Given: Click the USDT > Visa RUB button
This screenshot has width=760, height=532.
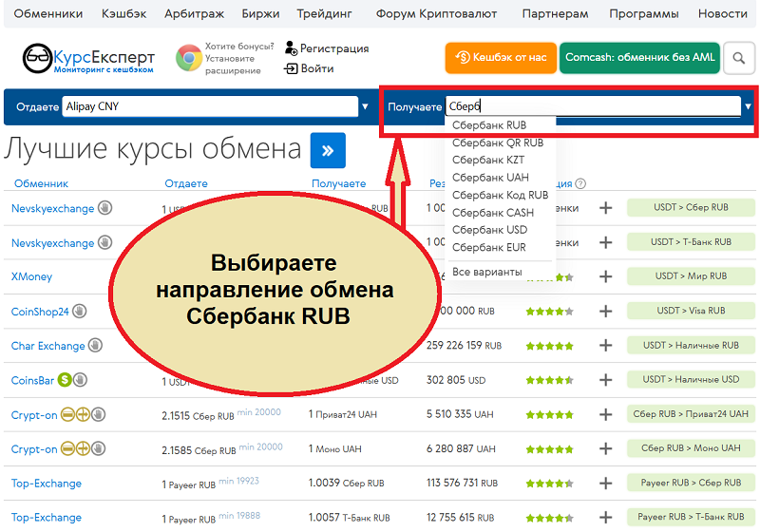Looking at the screenshot, I should [x=691, y=311].
